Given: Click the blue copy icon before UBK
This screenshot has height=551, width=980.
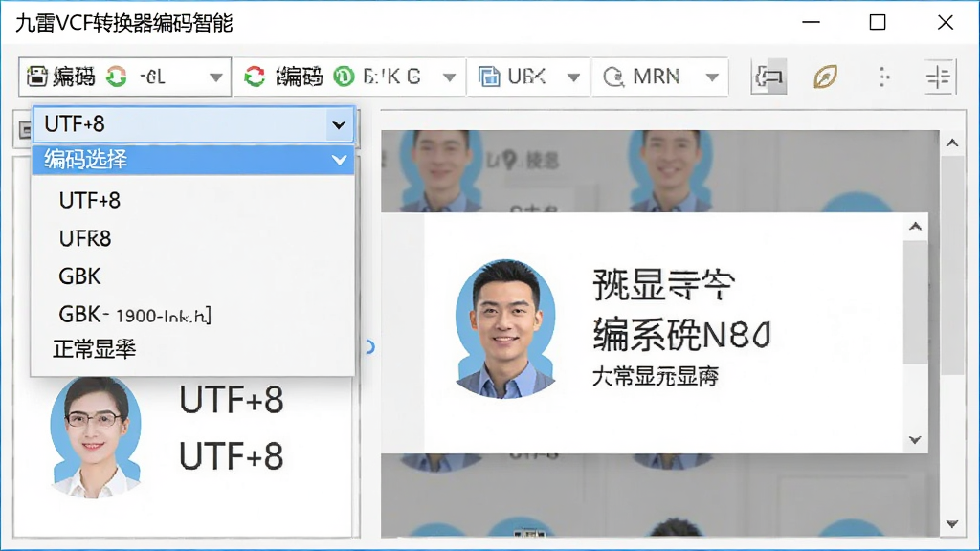Looking at the screenshot, I should [x=489, y=77].
